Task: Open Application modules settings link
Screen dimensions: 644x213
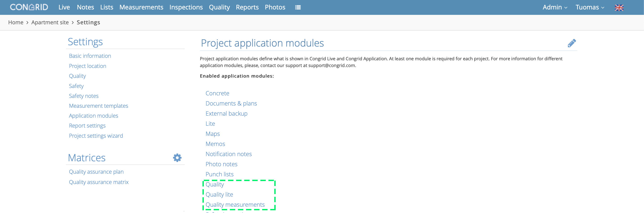Action: click(x=94, y=116)
